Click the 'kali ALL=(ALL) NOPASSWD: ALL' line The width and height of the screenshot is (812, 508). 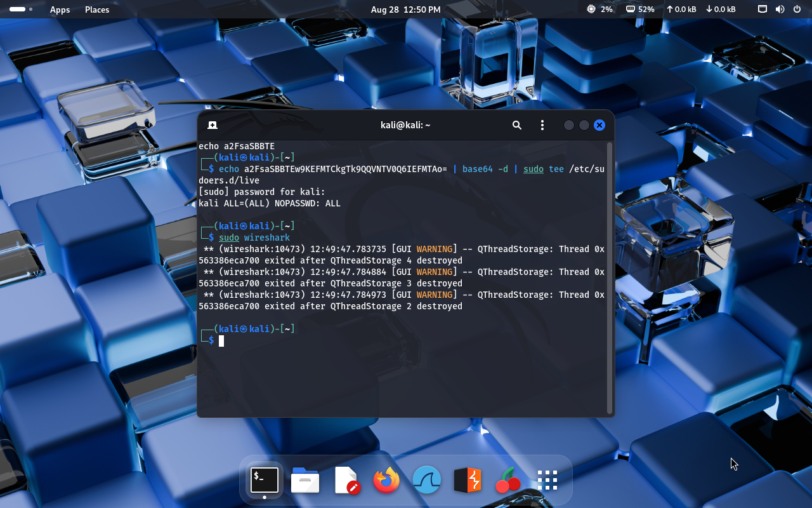click(x=270, y=203)
